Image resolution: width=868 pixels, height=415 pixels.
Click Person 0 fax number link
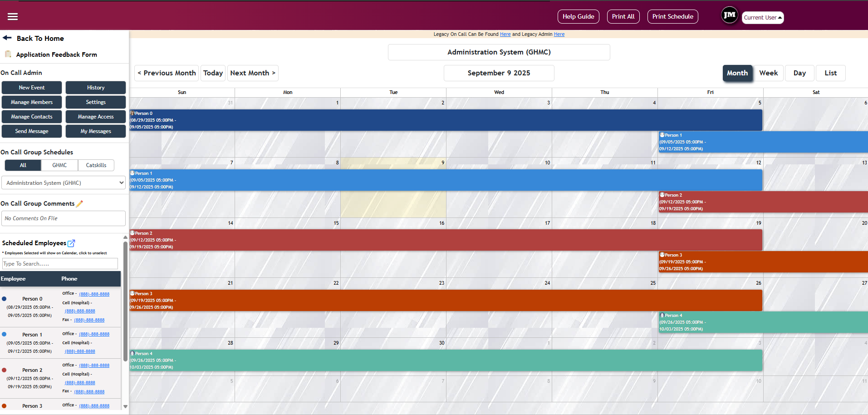tap(89, 320)
